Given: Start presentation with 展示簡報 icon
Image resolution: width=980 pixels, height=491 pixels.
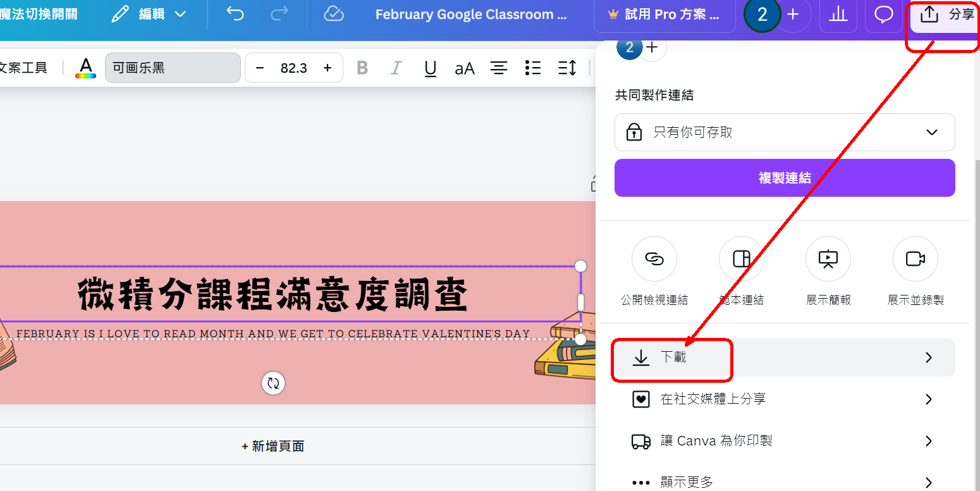Looking at the screenshot, I should pyautogui.click(x=828, y=259).
